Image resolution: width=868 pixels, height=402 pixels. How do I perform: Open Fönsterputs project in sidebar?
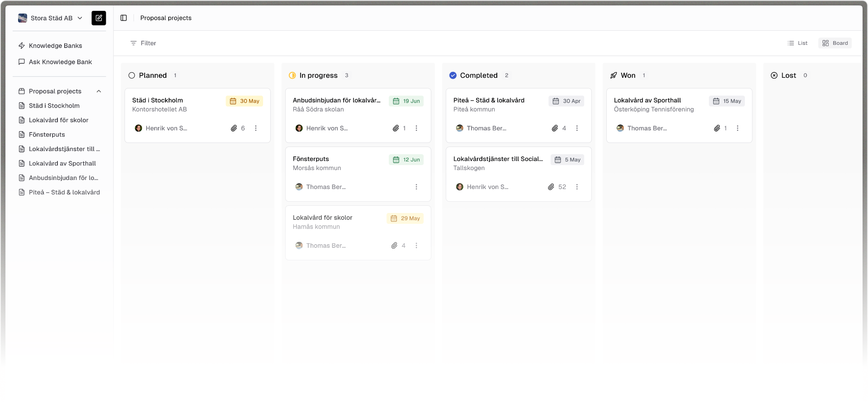pos(47,135)
